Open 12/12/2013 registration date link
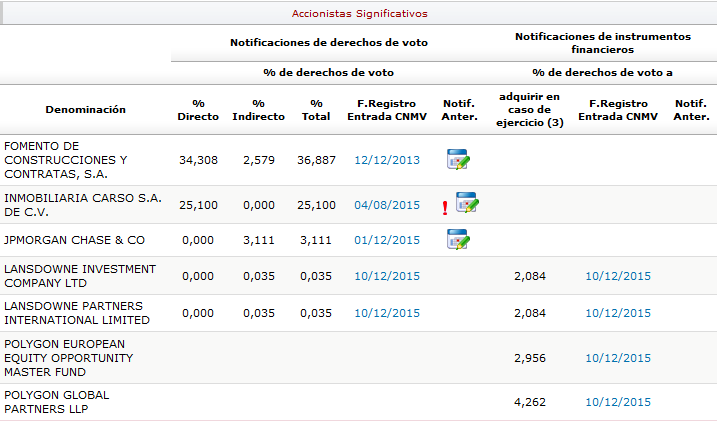This screenshot has height=421, width=717. coord(387,160)
